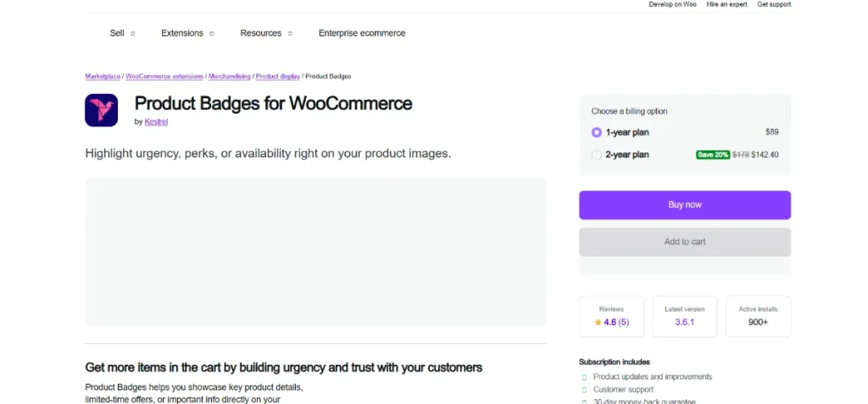Expand the Resources dropdown menu
Screen dimensions: 868x404
[265, 33]
